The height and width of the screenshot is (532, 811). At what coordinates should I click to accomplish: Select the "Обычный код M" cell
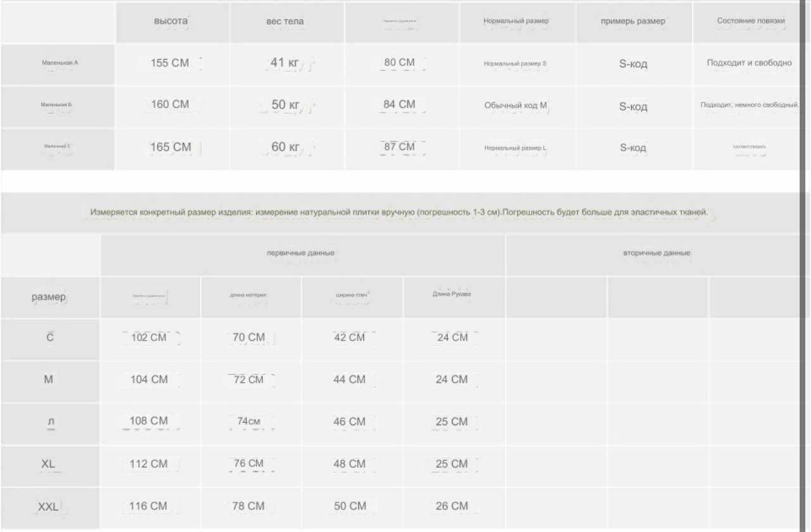516,106
